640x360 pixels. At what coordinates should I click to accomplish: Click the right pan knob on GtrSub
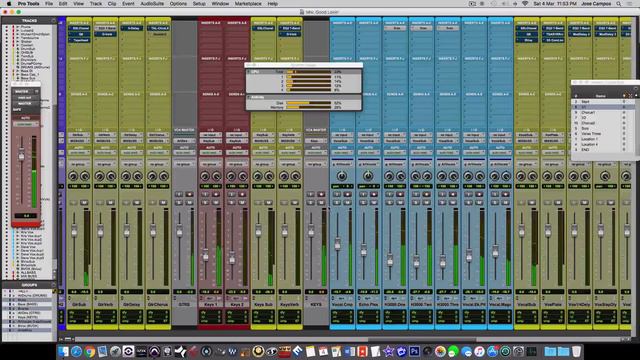85,176
